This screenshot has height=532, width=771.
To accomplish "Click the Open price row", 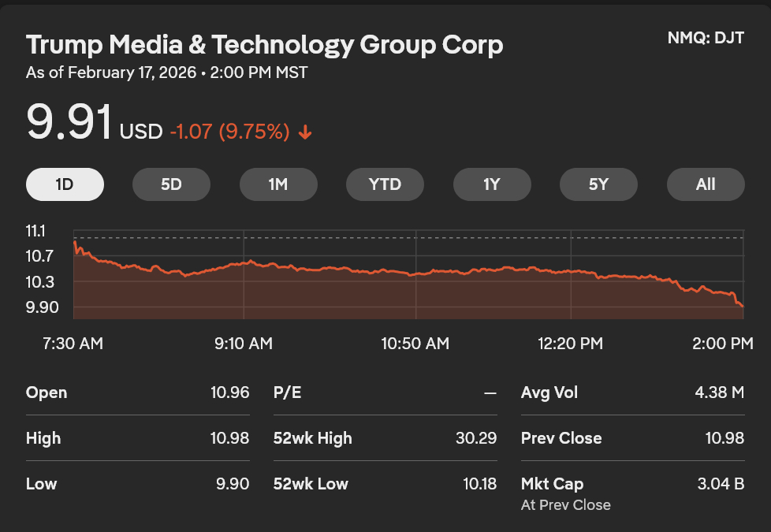I will click(137, 392).
